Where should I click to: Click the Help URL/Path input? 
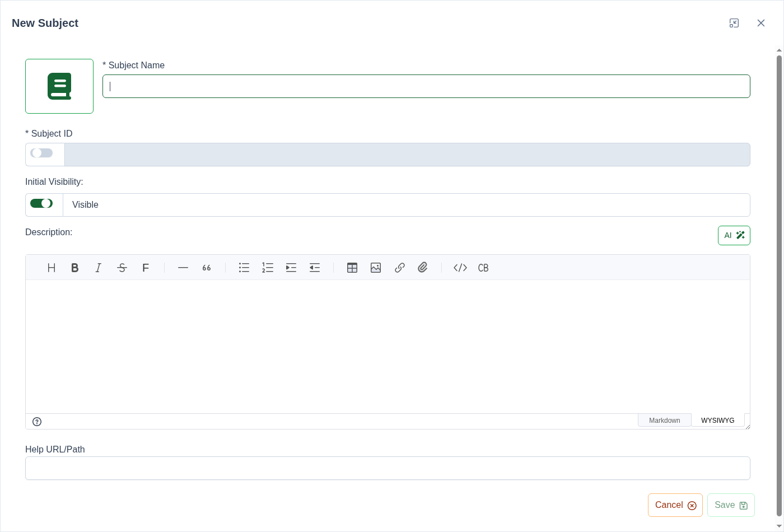point(388,468)
